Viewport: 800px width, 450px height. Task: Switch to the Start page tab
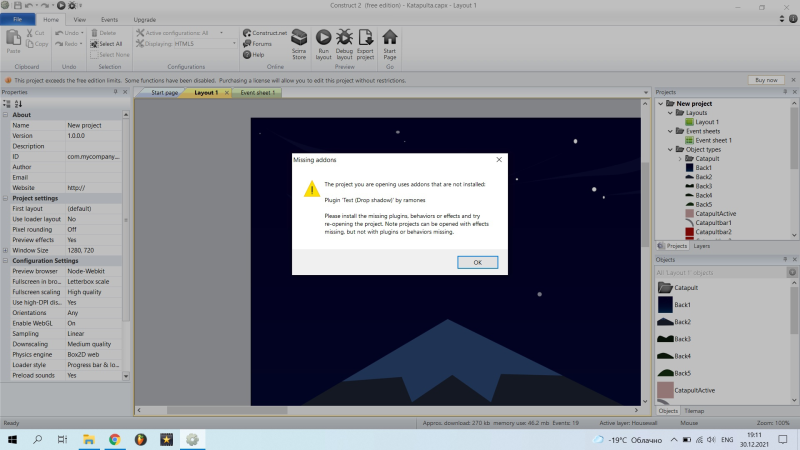point(164,93)
